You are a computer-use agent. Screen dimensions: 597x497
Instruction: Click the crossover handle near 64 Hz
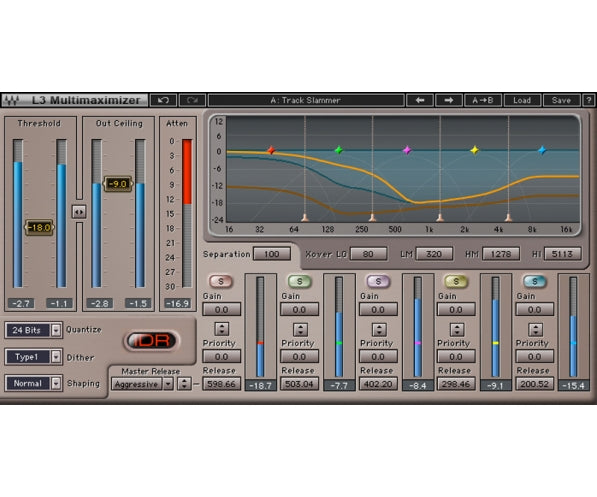305,218
